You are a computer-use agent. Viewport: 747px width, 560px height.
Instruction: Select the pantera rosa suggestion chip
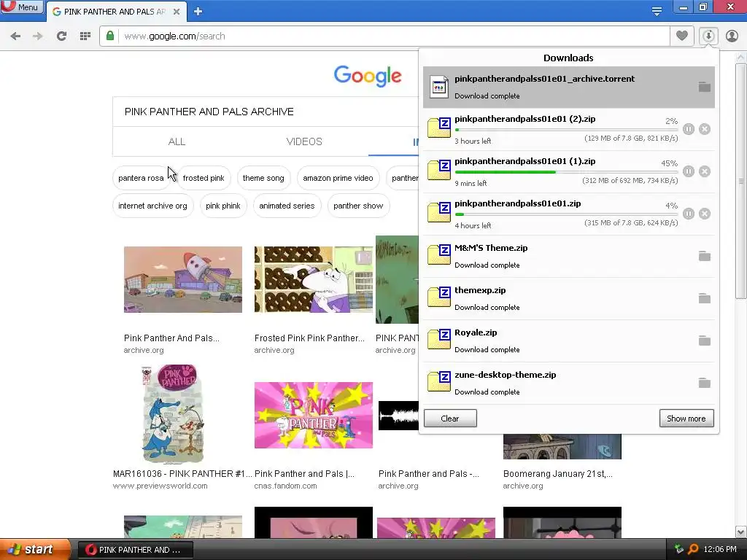tap(141, 178)
